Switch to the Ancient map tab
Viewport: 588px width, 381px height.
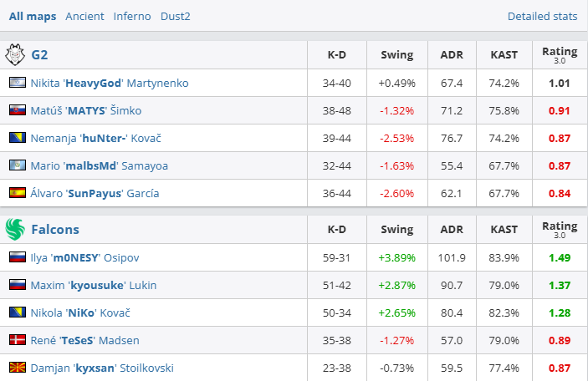coord(85,16)
